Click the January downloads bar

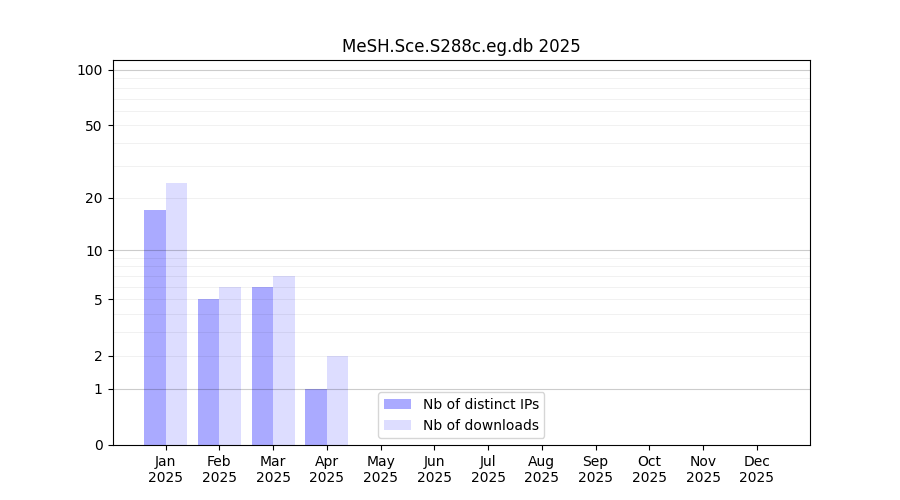pyautogui.click(x=176, y=314)
